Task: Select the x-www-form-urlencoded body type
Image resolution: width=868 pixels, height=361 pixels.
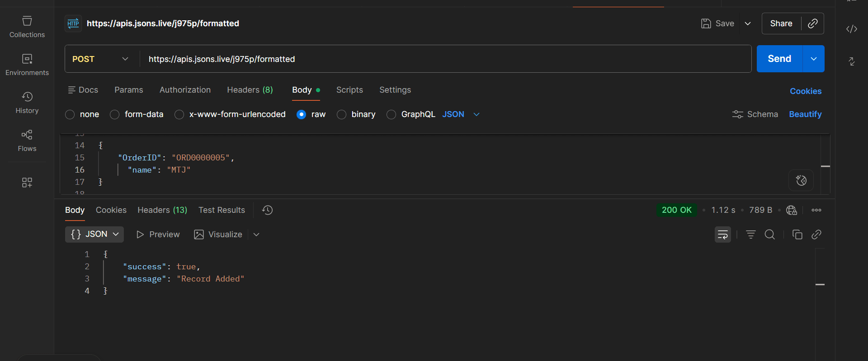Action: (x=179, y=114)
